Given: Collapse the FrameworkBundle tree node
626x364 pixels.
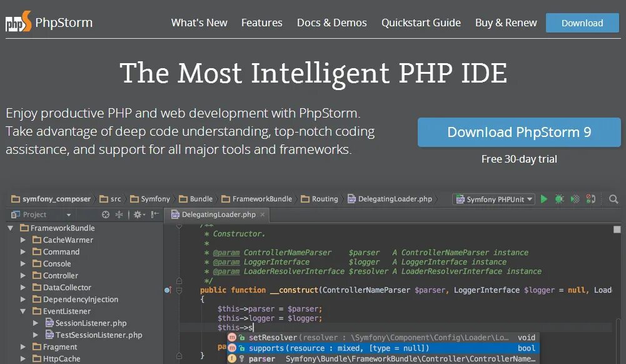Looking at the screenshot, I should pyautogui.click(x=11, y=228).
